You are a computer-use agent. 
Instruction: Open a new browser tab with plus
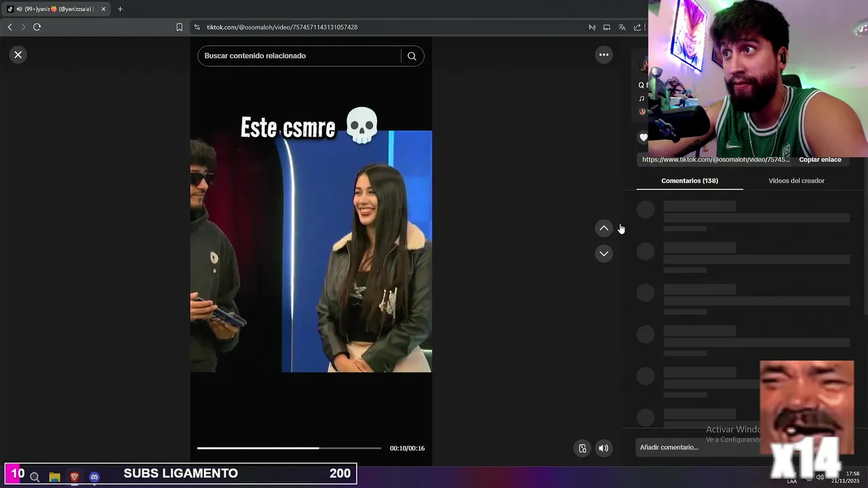120,9
